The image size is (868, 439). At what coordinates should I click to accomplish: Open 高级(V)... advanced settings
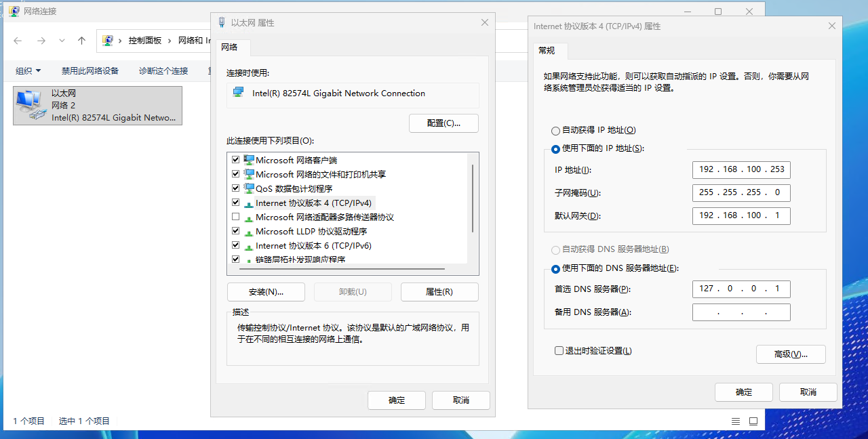pos(791,354)
